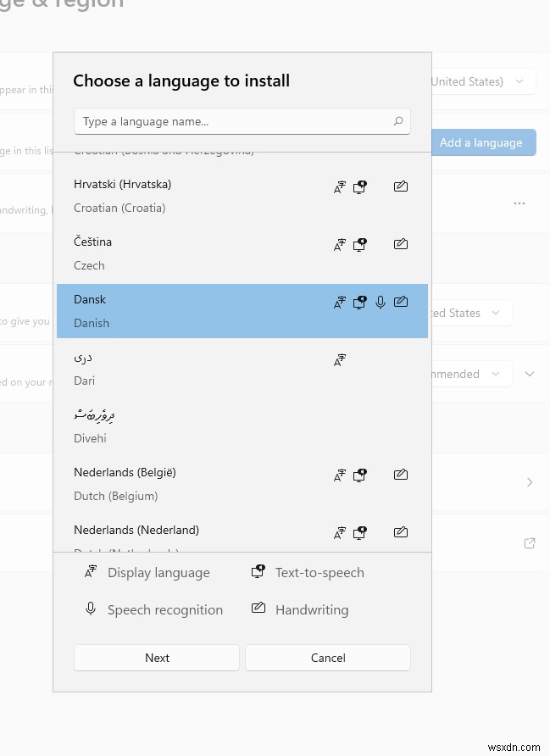Screen dimensions: 550x756
Task: Click the display language icon beside Dari
Action: (340, 360)
